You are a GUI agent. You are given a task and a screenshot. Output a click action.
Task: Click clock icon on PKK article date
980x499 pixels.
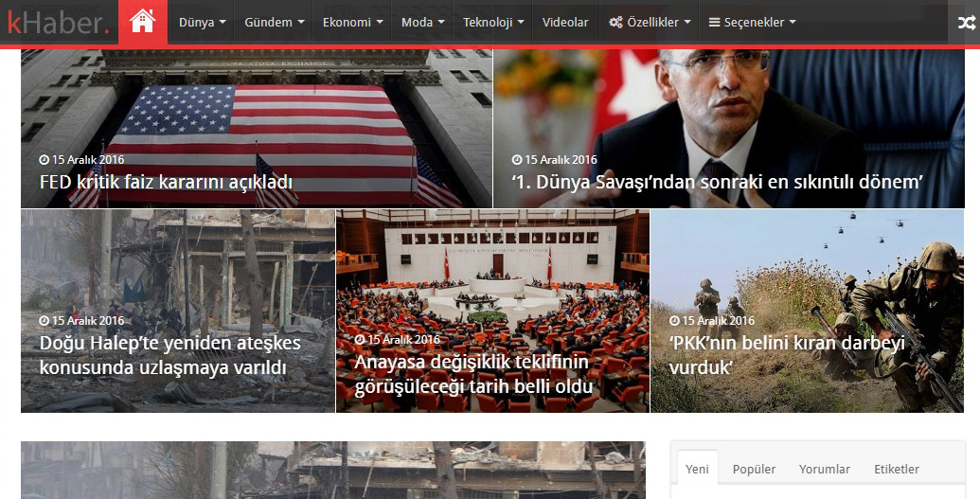(x=674, y=321)
